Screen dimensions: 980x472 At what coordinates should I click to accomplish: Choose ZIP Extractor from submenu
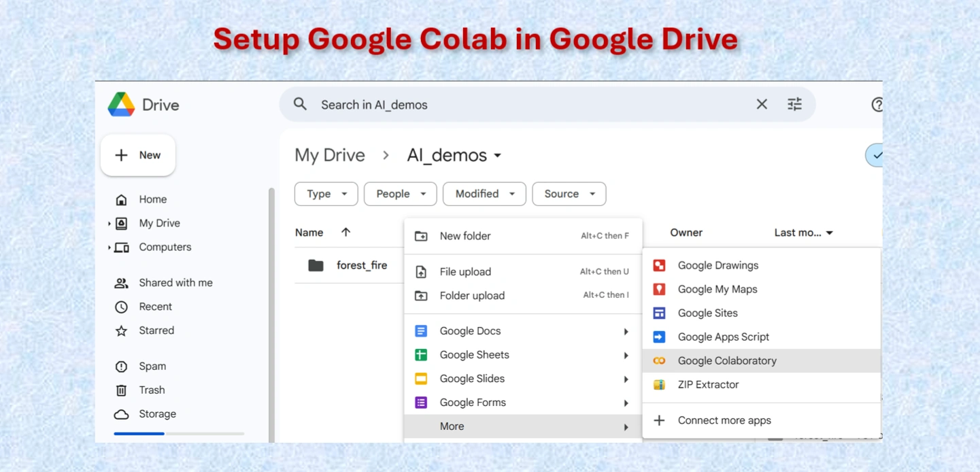[x=761, y=384]
